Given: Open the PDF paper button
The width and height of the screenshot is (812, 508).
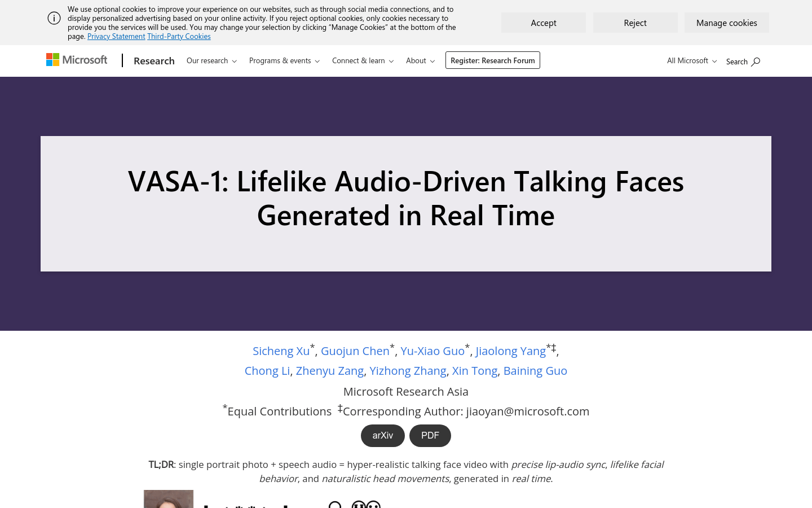Looking at the screenshot, I should coord(430,436).
